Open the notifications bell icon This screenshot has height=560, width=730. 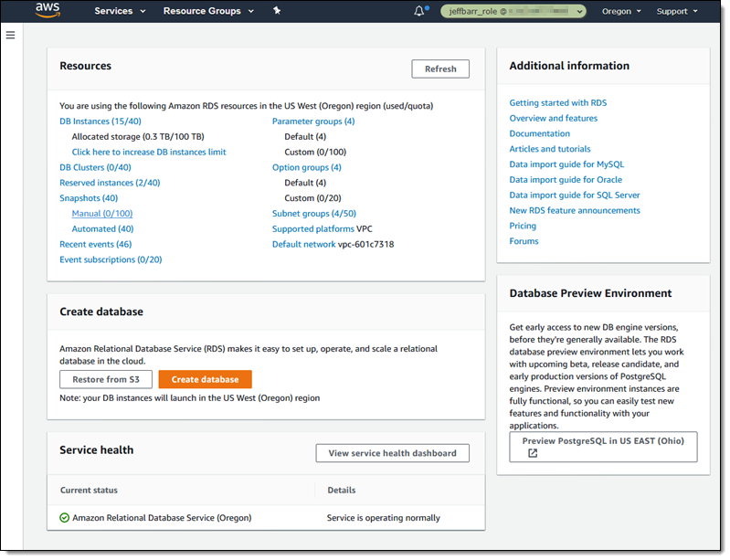pyautogui.click(x=419, y=12)
